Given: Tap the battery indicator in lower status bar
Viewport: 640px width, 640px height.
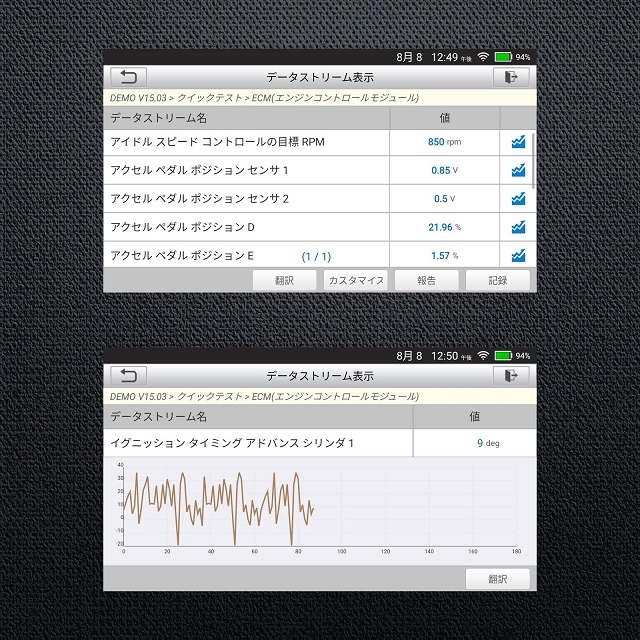Looking at the screenshot, I should tap(503, 356).
